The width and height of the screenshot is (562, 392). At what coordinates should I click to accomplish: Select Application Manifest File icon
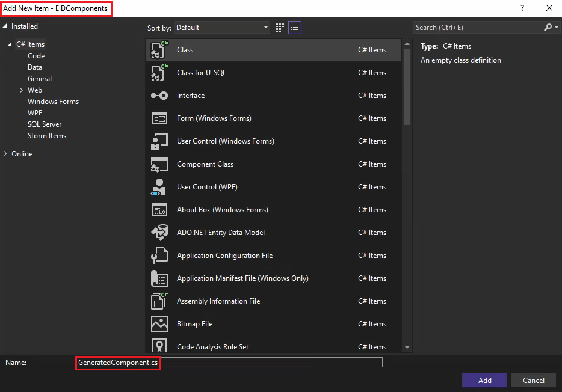click(159, 278)
